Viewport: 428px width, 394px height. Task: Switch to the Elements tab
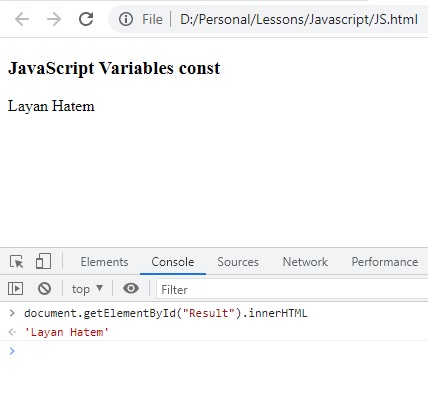[x=104, y=262]
